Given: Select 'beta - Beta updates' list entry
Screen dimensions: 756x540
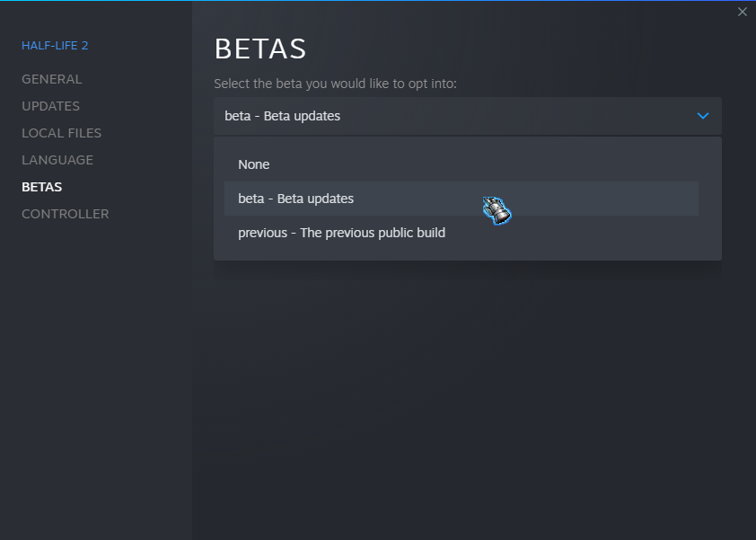Looking at the screenshot, I should coord(295,199).
